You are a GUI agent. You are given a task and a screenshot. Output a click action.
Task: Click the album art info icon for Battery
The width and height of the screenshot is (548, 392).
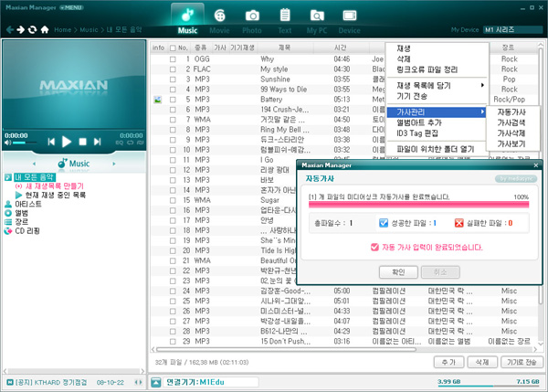point(158,100)
